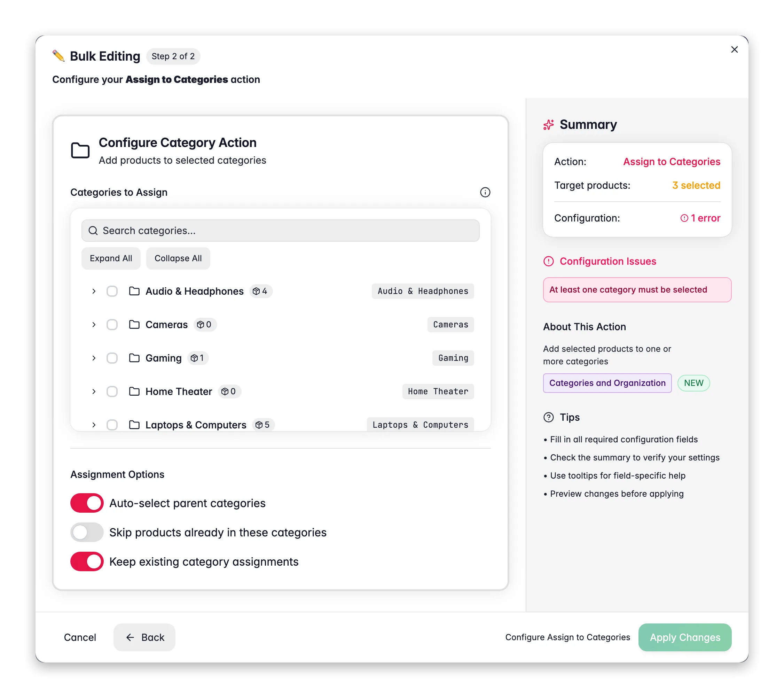784x698 pixels.
Task: Expand the Gaming category chevron
Action: (x=94, y=358)
